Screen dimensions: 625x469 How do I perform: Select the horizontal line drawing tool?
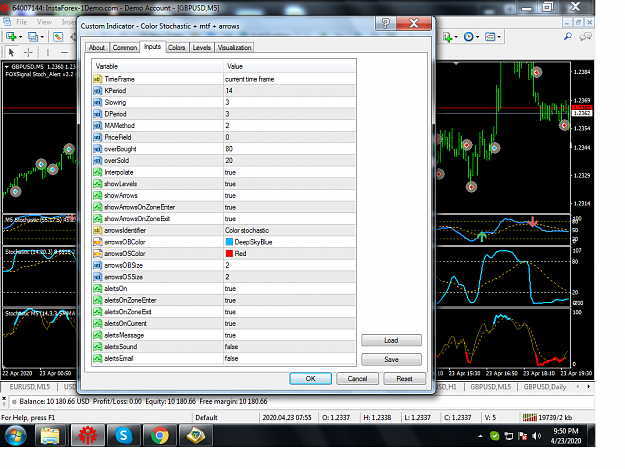(64, 52)
